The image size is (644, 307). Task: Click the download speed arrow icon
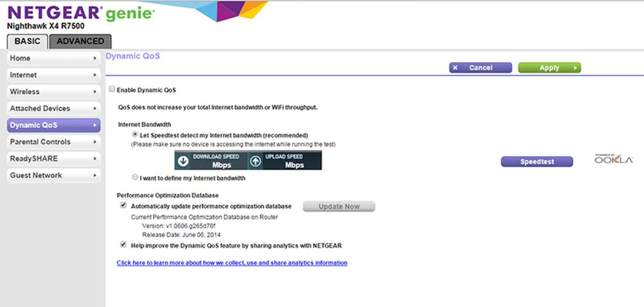tap(183, 161)
